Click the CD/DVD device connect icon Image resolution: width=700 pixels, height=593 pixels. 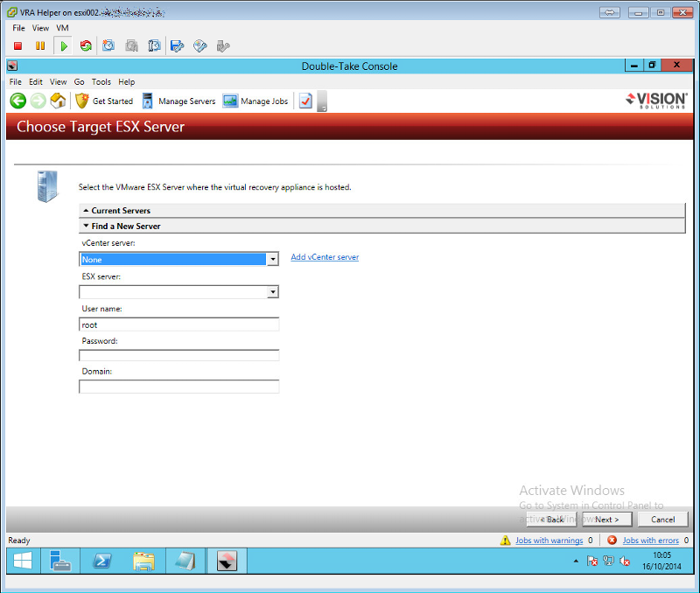click(x=200, y=46)
